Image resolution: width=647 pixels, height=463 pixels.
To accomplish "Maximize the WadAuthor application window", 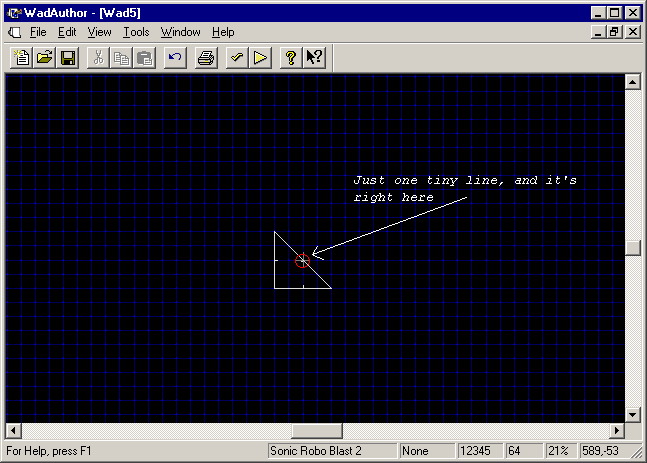I will [x=614, y=13].
